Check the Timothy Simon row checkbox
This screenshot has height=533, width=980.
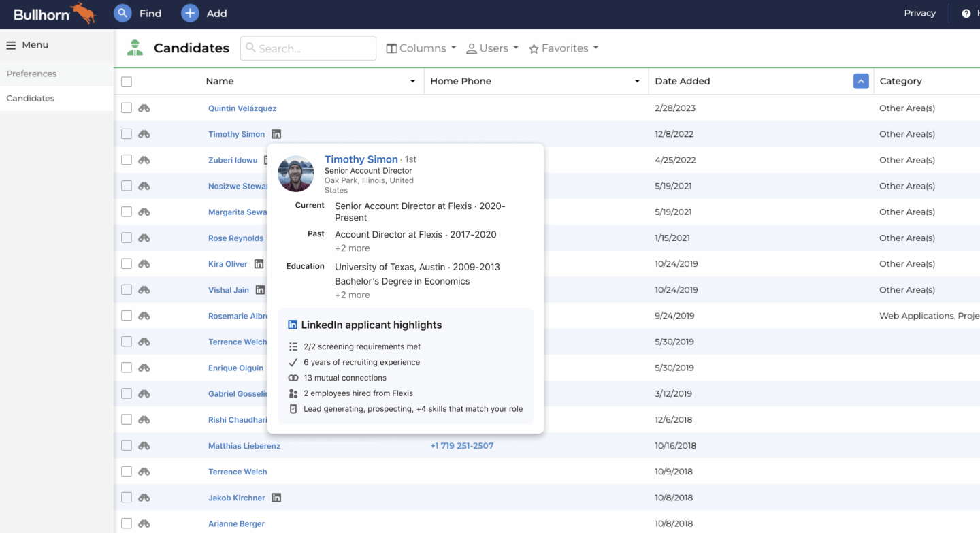tap(127, 133)
